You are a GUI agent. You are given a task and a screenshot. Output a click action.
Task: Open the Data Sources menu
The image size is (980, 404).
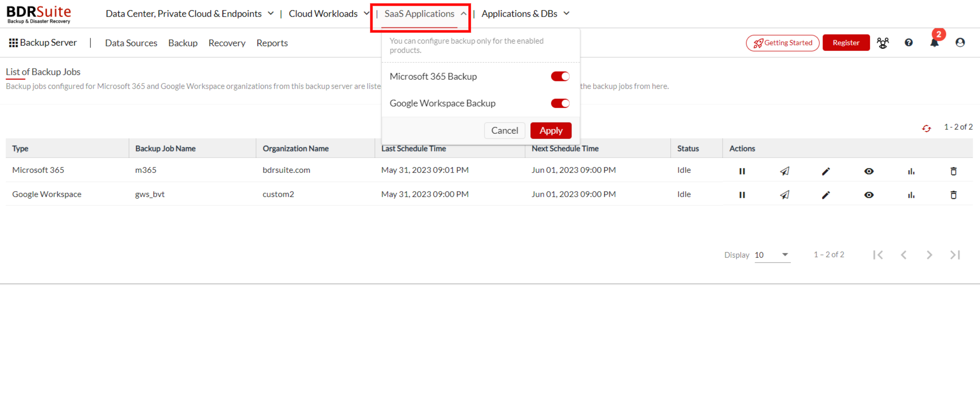tap(131, 43)
